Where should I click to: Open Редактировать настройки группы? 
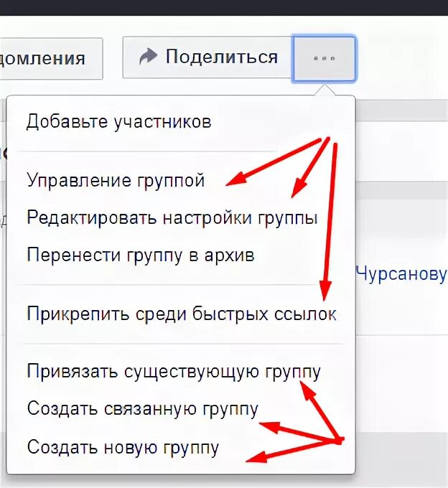[172, 217]
